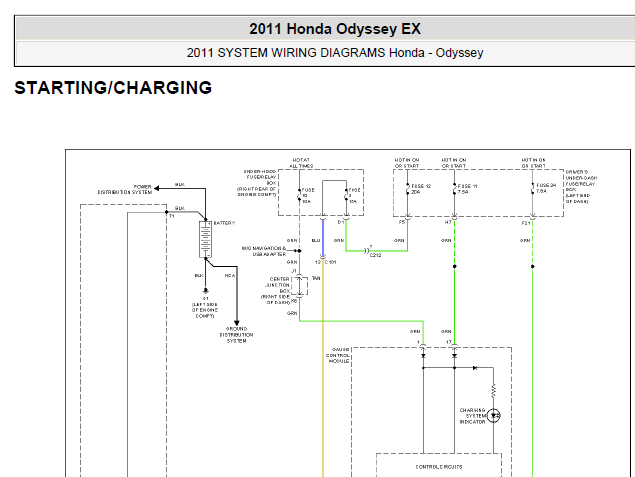Click the H7 terminal label
Screen dimensions: 635x477
point(448,222)
